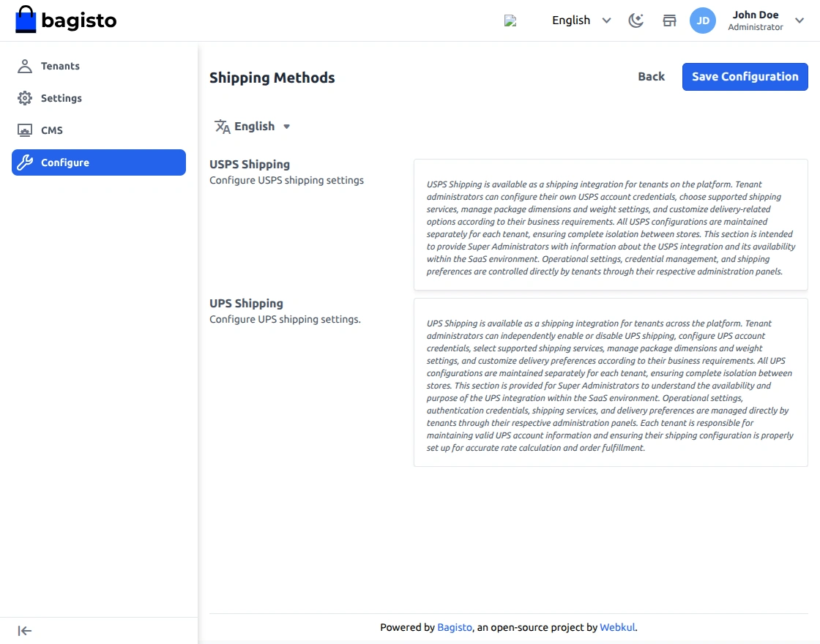This screenshot has width=820, height=644.
Task: Save the configuration
Action: click(745, 77)
